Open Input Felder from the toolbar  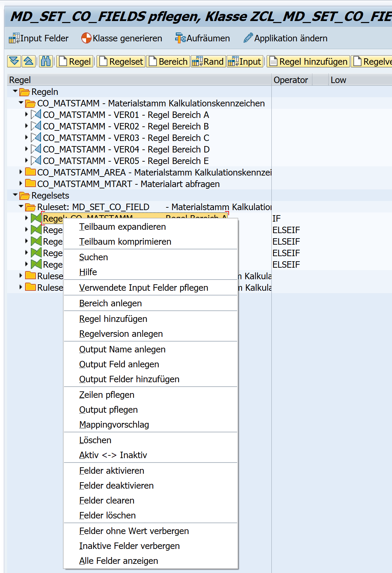pos(39,38)
